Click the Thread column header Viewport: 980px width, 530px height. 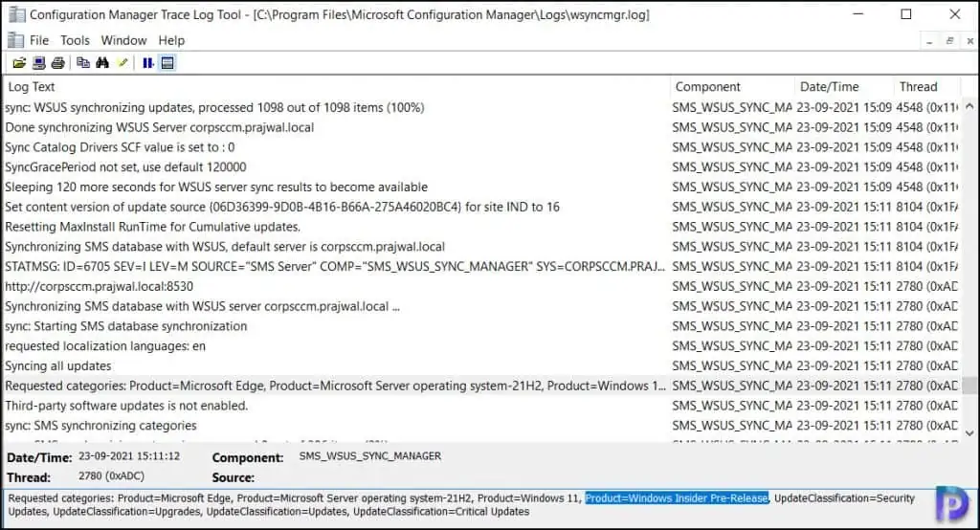[x=926, y=86]
